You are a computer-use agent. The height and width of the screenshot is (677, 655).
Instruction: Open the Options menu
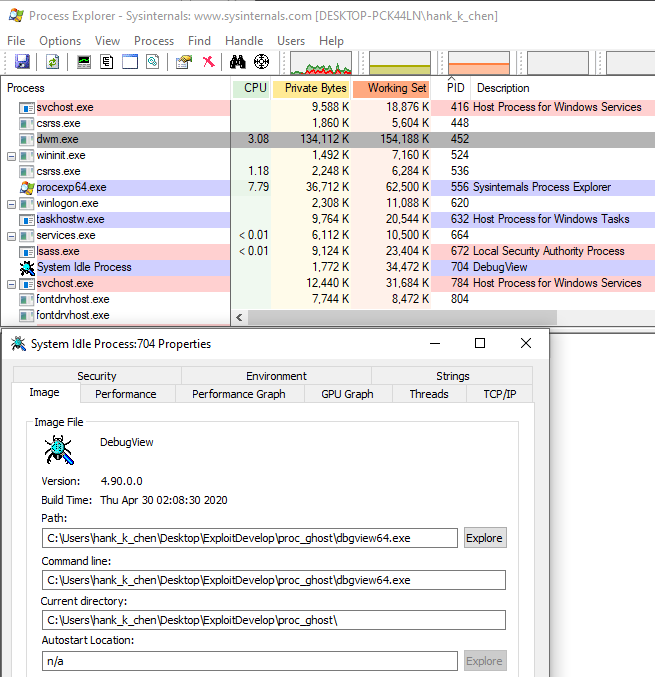click(x=60, y=41)
